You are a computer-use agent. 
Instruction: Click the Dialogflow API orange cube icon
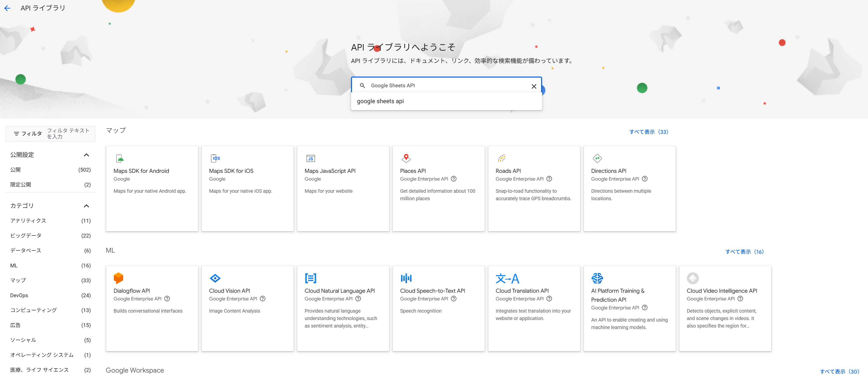point(118,278)
